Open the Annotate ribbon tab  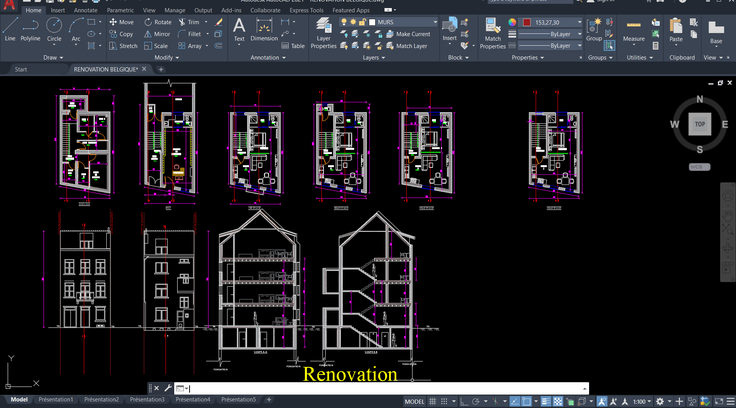click(x=87, y=10)
